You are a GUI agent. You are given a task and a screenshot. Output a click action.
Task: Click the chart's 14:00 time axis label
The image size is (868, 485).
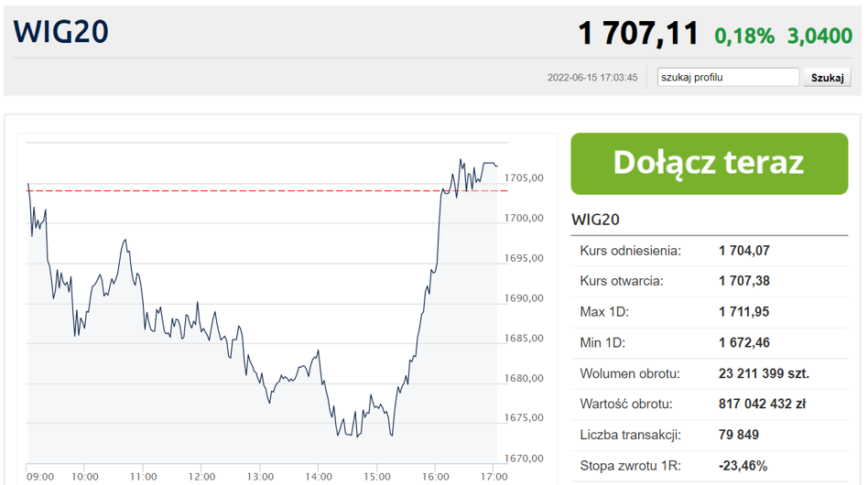click(319, 477)
